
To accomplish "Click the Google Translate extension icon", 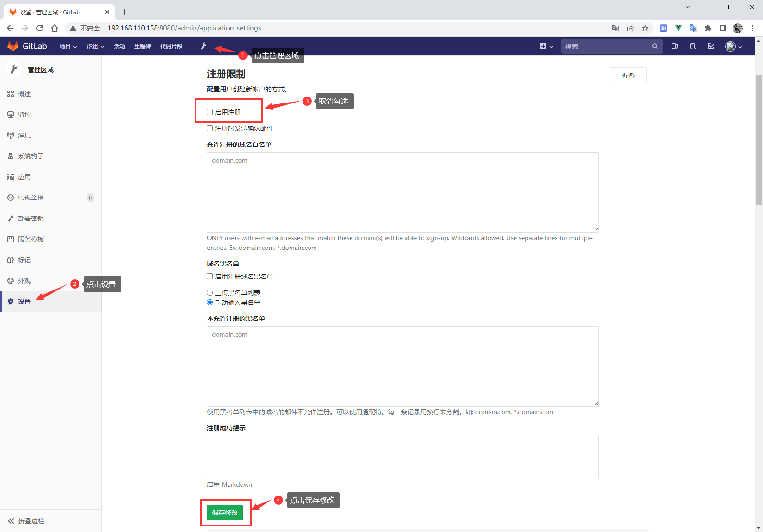I will (693, 28).
